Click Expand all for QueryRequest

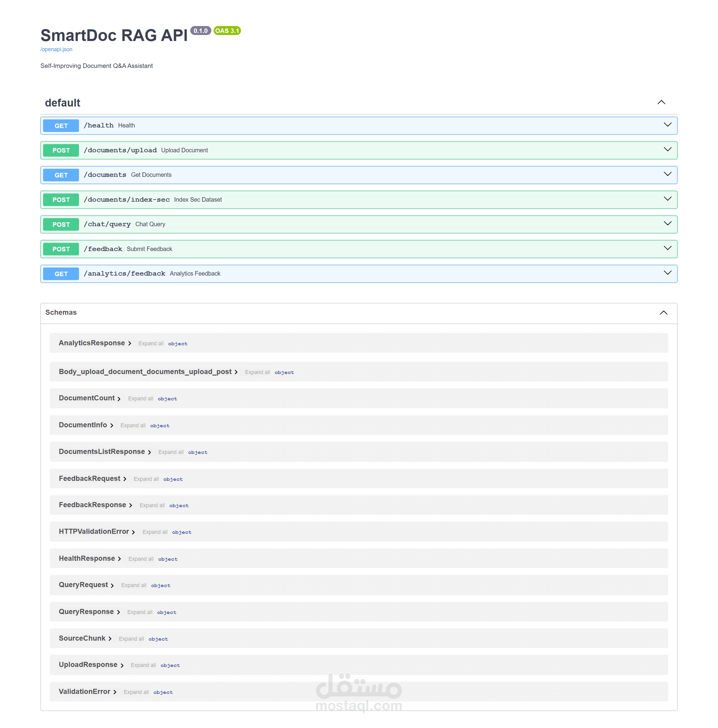click(134, 585)
